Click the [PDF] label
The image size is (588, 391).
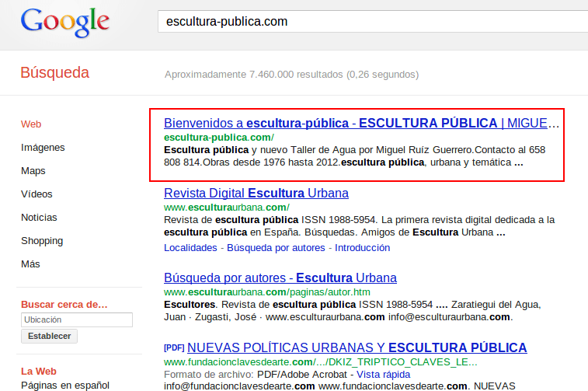174,347
